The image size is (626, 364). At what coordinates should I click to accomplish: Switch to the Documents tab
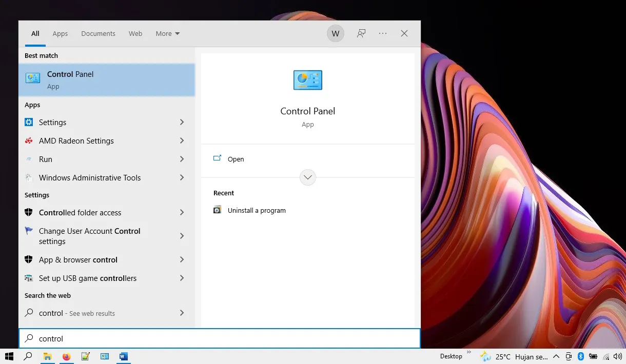pyautogui.click(x=98, y=33)
